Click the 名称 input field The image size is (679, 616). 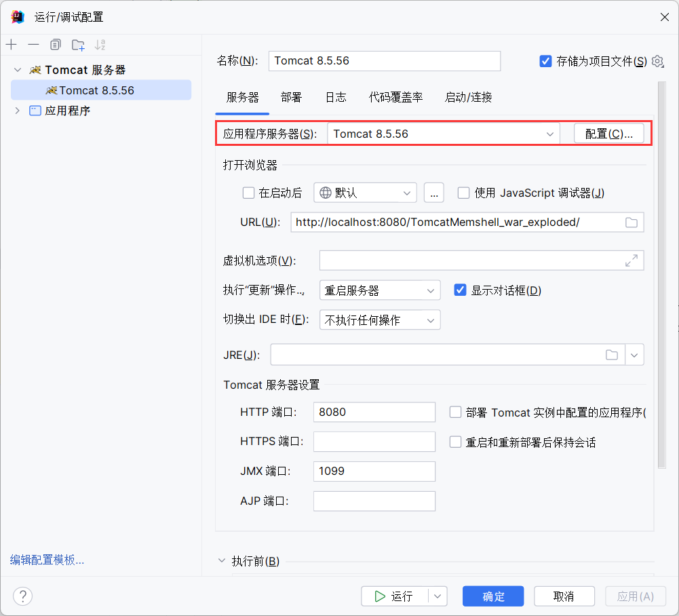point(385,60)
